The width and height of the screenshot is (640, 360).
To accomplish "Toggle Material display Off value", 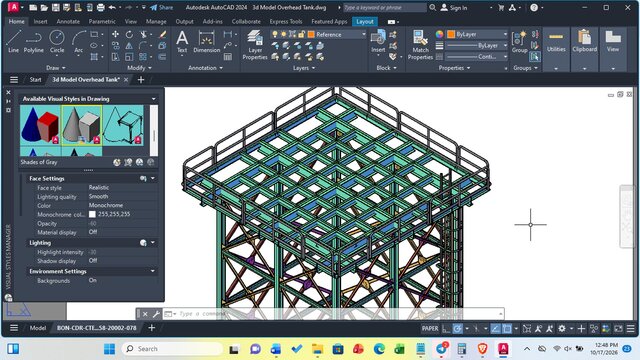I will click(x=93, y=232).
